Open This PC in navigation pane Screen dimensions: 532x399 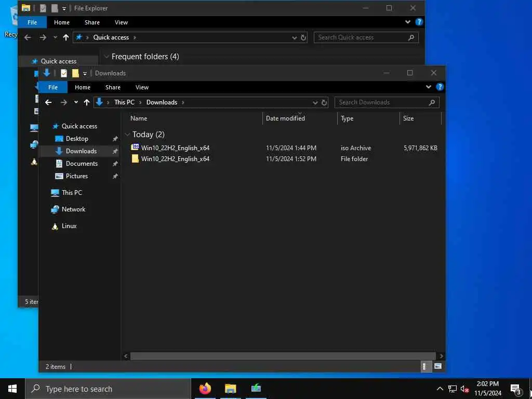(72, 193)
